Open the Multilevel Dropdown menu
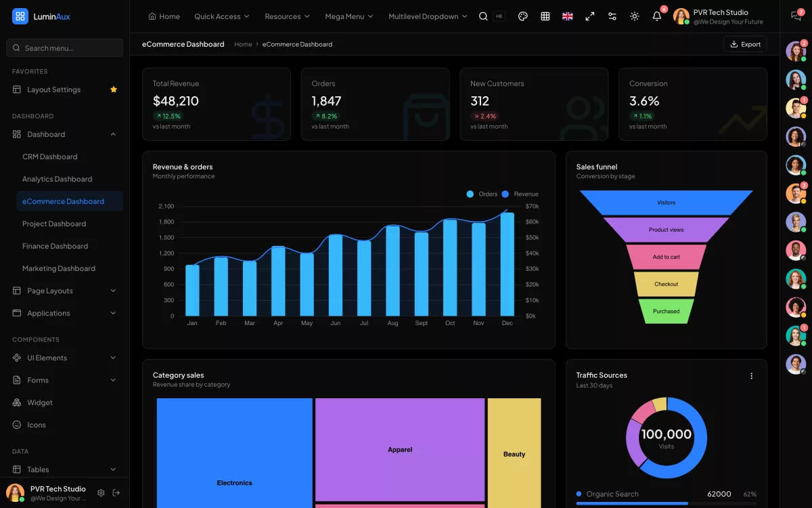812x508 pixels. [x=428, y=16]
